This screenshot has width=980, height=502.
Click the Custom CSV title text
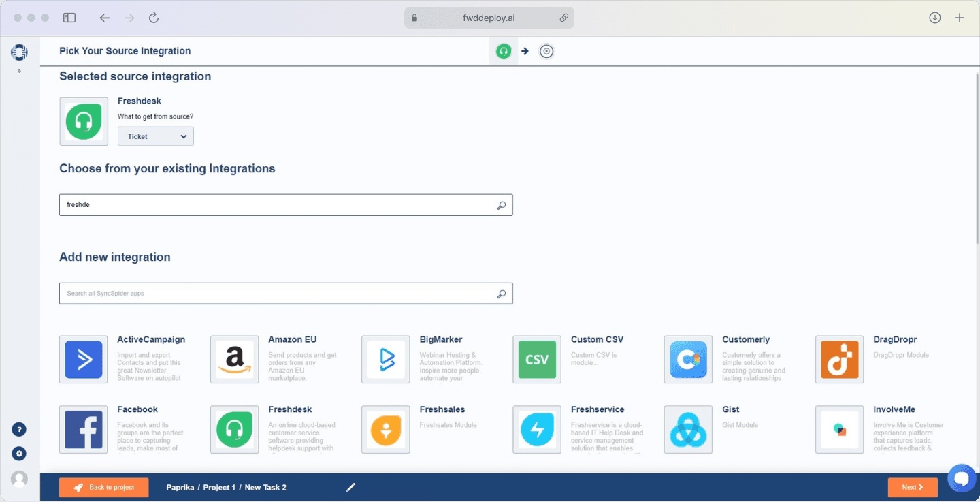pos(597,339)
